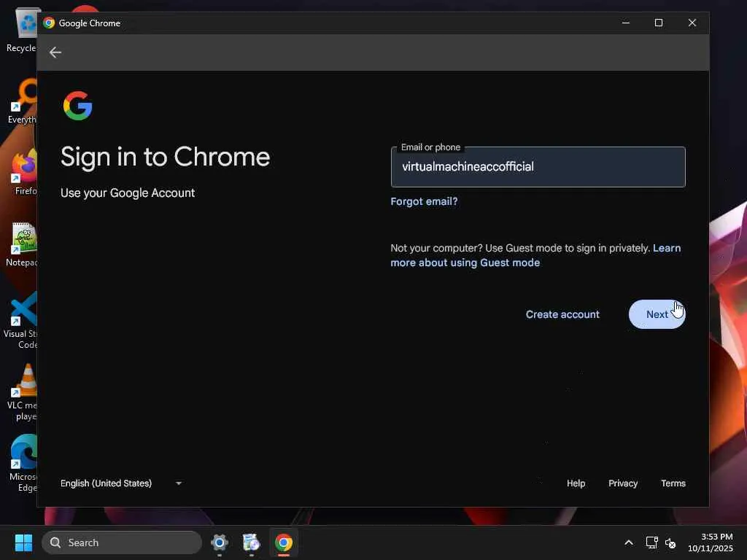This screenshot has height=560, width=747.
Task: Click the "Use your Google Account" text
Action: click(128, 192)
